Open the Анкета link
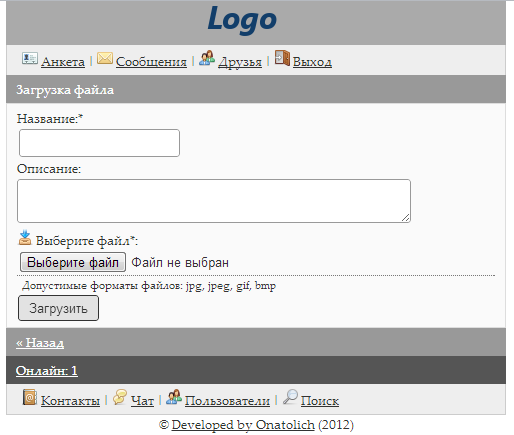 [x=63, y=62]
